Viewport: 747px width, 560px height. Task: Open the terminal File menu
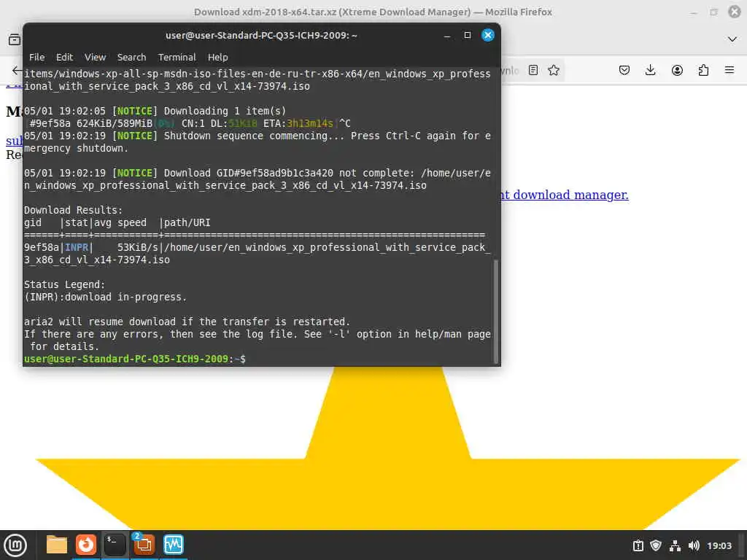(x=36, y=57)
